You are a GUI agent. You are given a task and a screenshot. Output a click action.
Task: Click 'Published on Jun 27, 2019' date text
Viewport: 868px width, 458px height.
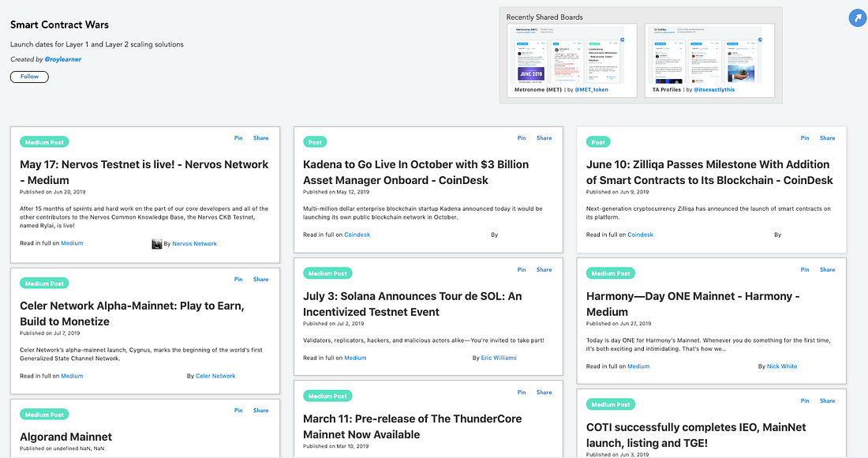click(x=619, y=324)
